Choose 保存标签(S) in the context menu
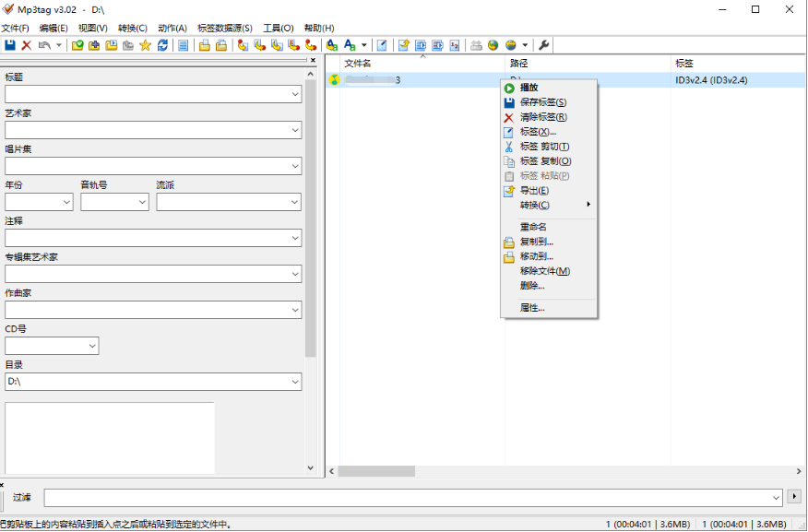Image resolution: width=808 pixels, height=532 pixels. click(x=549, y=102)
